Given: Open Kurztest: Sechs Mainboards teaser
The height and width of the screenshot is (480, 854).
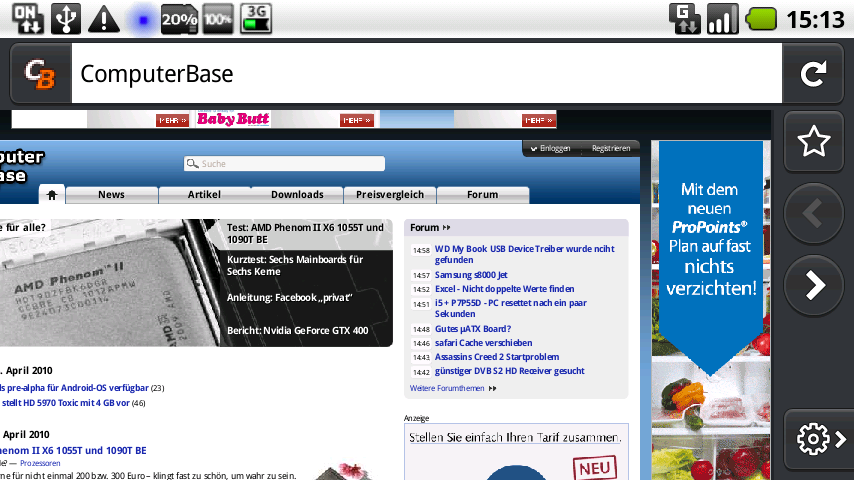Looking at the screenshot, I should (x=295, y=265).
